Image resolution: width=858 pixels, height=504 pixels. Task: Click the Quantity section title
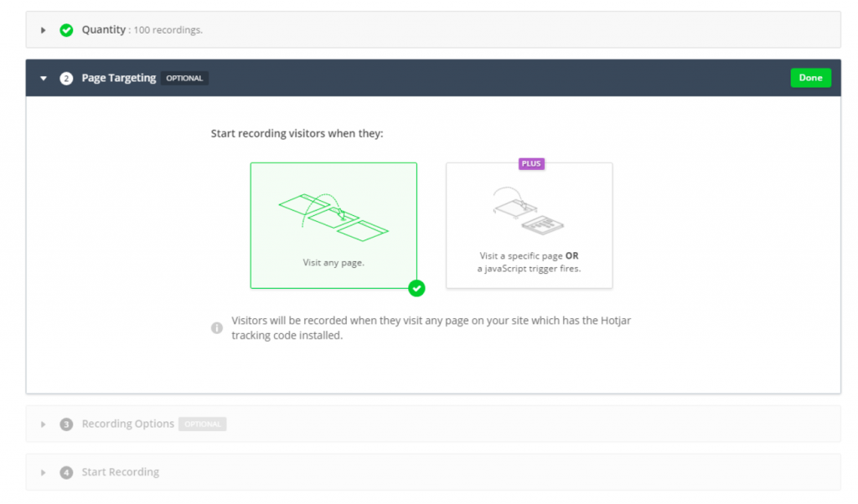coord(103,29)
